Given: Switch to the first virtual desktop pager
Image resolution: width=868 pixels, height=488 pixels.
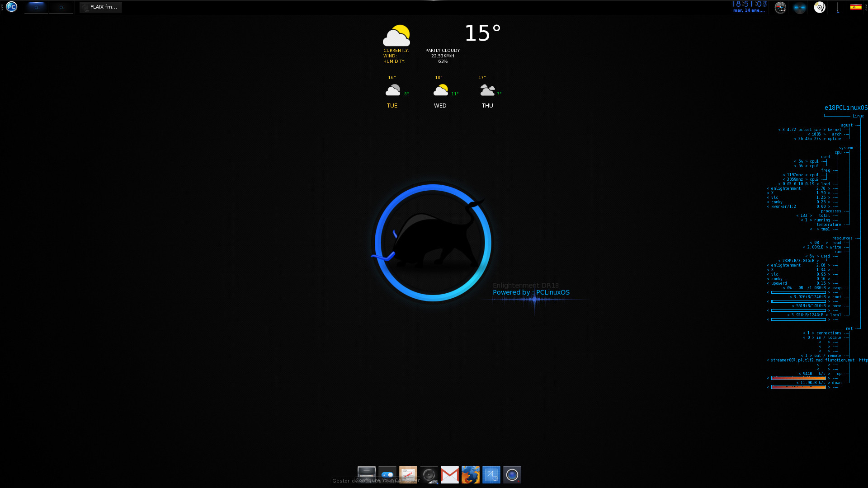Looking at the screenshot, I should pyautogui.click(x=36, y=7).
